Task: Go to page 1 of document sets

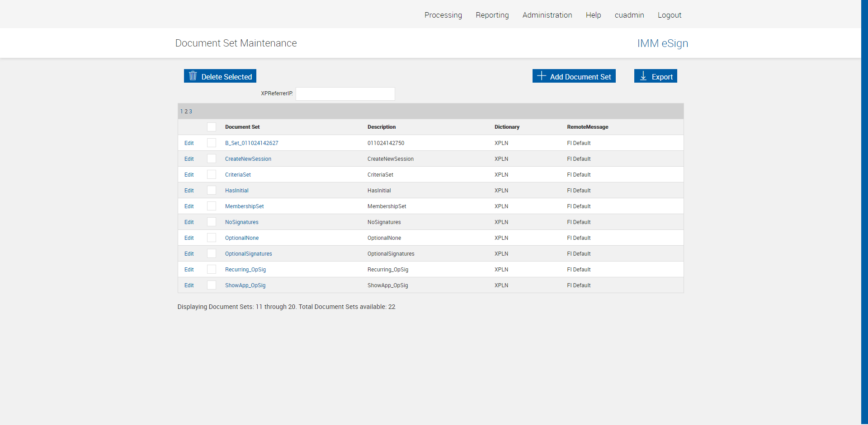Action: [x=181, y=112]
